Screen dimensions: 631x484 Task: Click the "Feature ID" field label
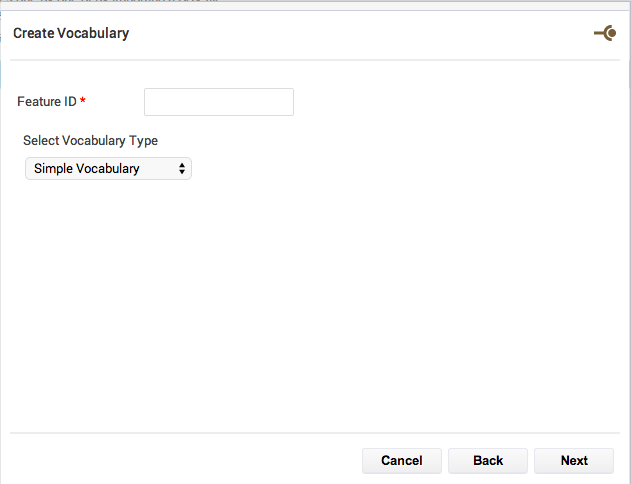pos(47,101)
